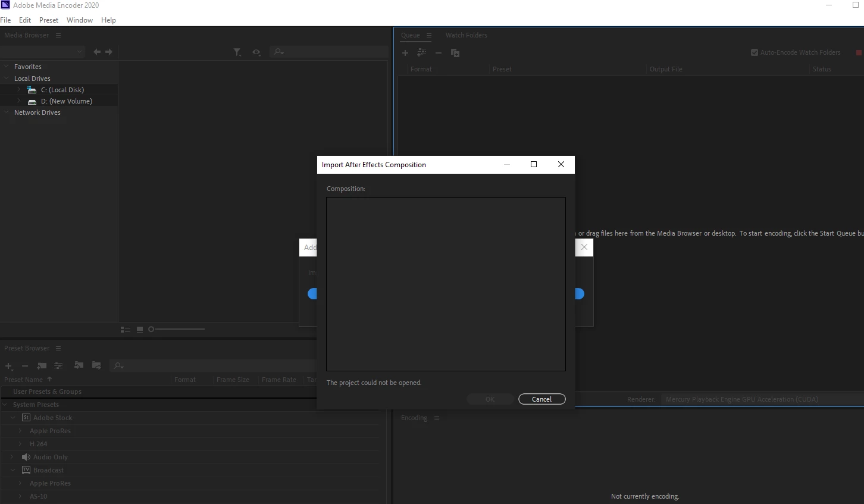Switch Media Browser to list view

coord(125,329)
